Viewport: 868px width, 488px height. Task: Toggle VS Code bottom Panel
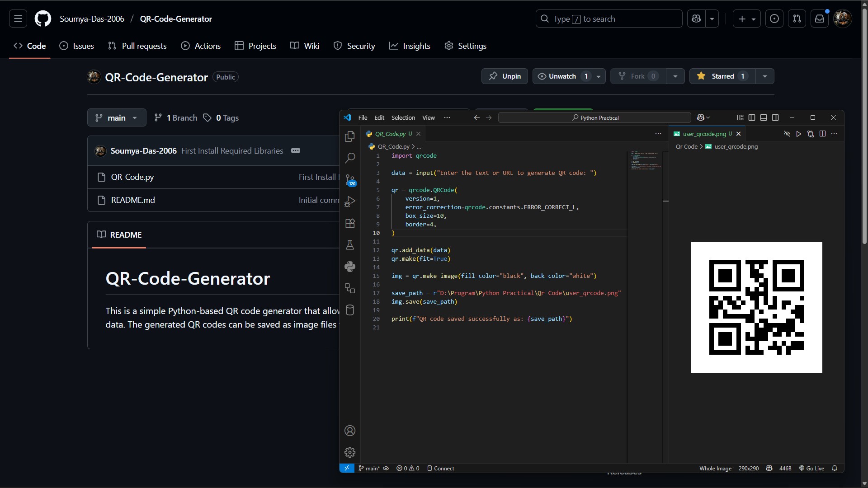764,117
